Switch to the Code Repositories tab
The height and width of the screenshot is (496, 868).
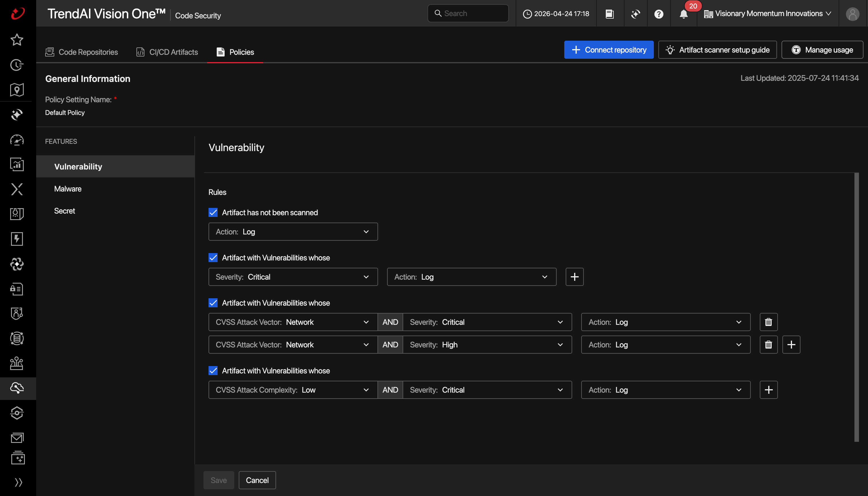82,52
